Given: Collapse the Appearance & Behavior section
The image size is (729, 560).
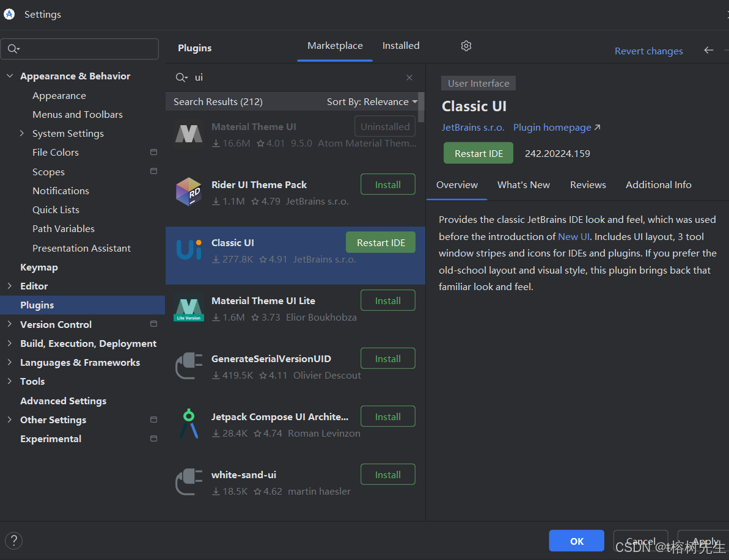Looking at the screenshot, I should (10, 76).
